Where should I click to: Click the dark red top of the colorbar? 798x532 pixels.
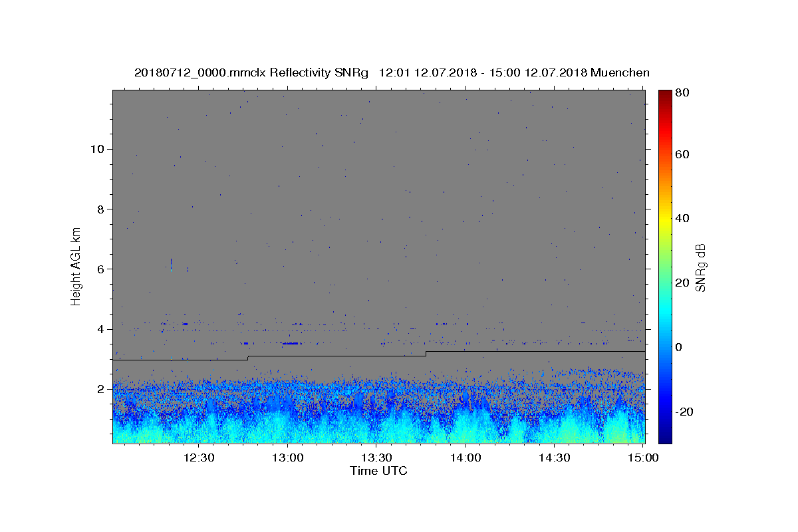tap(665, 95)
